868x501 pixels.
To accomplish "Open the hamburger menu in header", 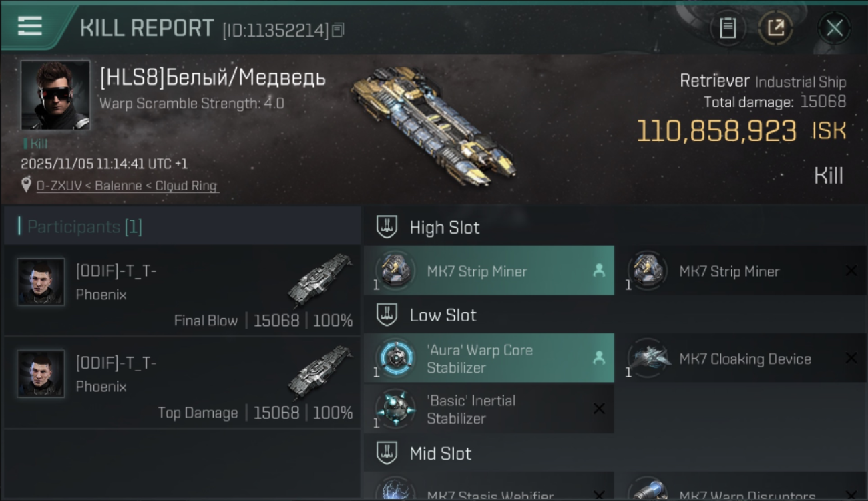I will [x=29, y=26].
